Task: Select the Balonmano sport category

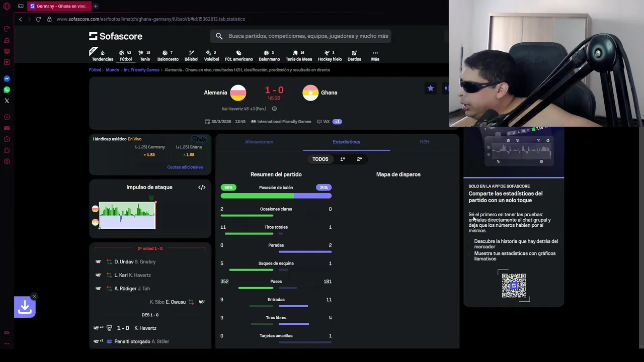Action: click(x=269, y=56)
